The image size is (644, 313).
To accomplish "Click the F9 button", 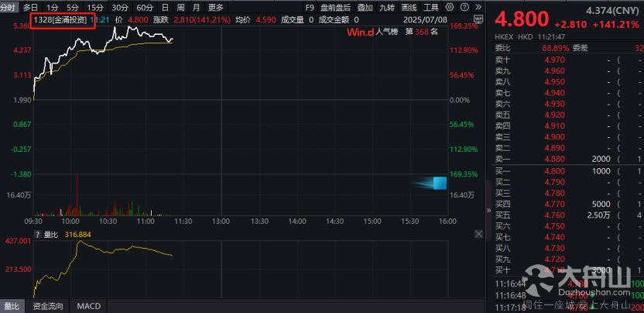I will pyautogui.click(x=310, y=7).
